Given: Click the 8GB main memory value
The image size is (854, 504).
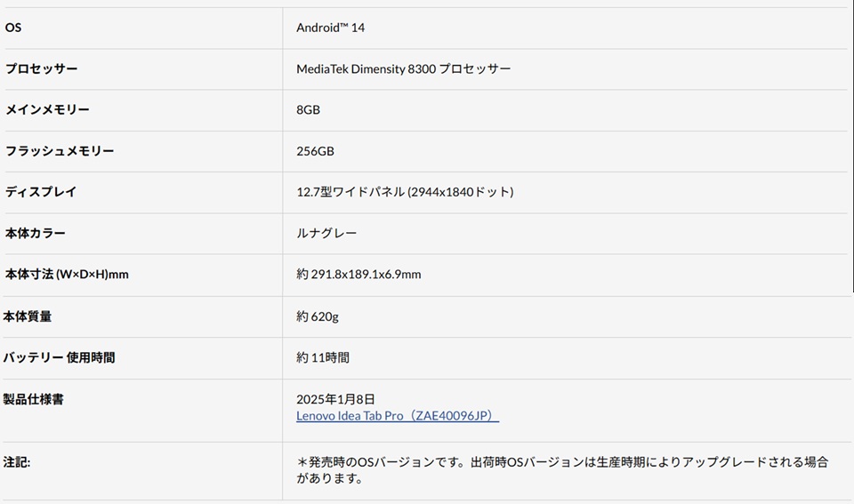Looking at the screenshot, I should tap(308, 109).
